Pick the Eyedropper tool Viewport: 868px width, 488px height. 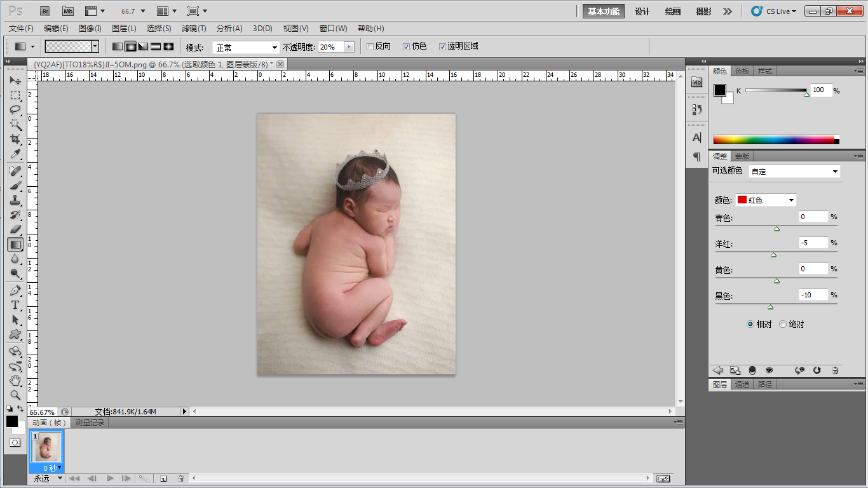tap(15, 154)
